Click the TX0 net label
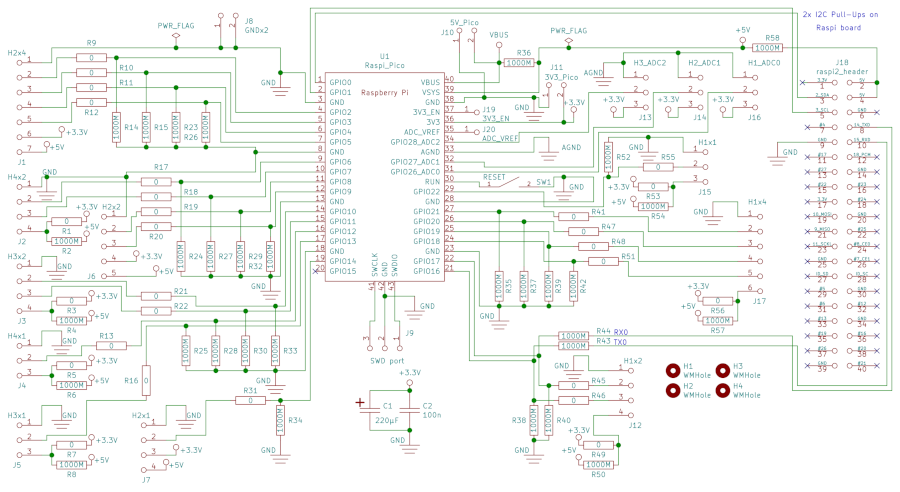The width and height of the screenshot is (900, 492). 620,342
